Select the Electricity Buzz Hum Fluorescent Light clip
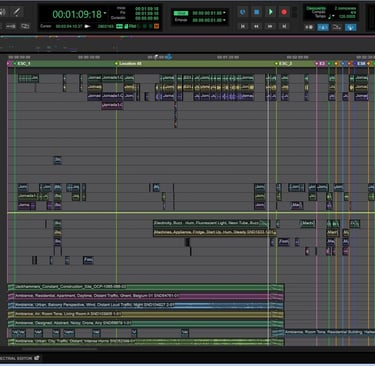375x366 pixels. (x=211, y=223)
